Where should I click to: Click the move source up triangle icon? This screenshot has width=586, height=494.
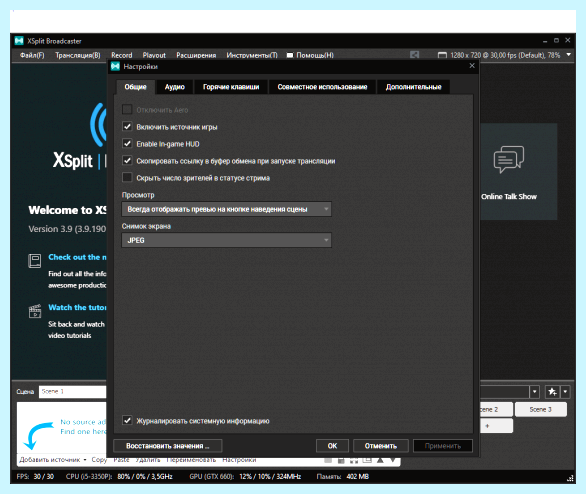380,460
